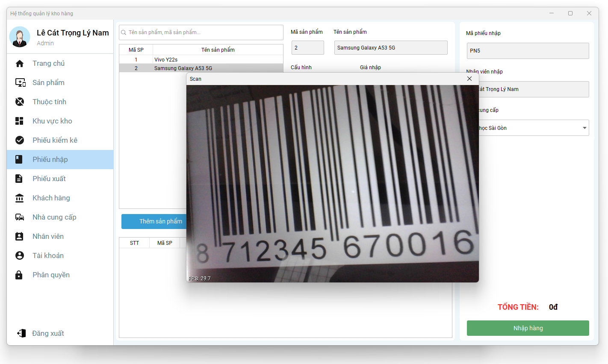
Task: Click the Khu vực kho grid icon
Action: (19, 121)
